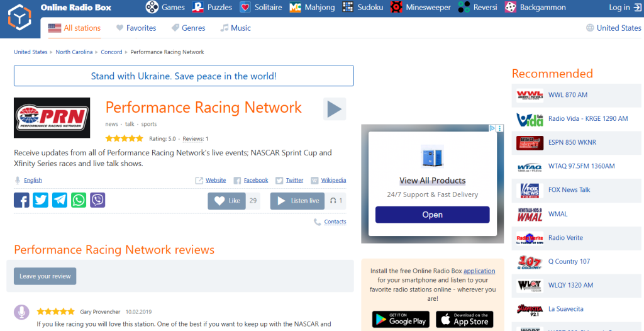Open the Favorites tab

(136, 28)
